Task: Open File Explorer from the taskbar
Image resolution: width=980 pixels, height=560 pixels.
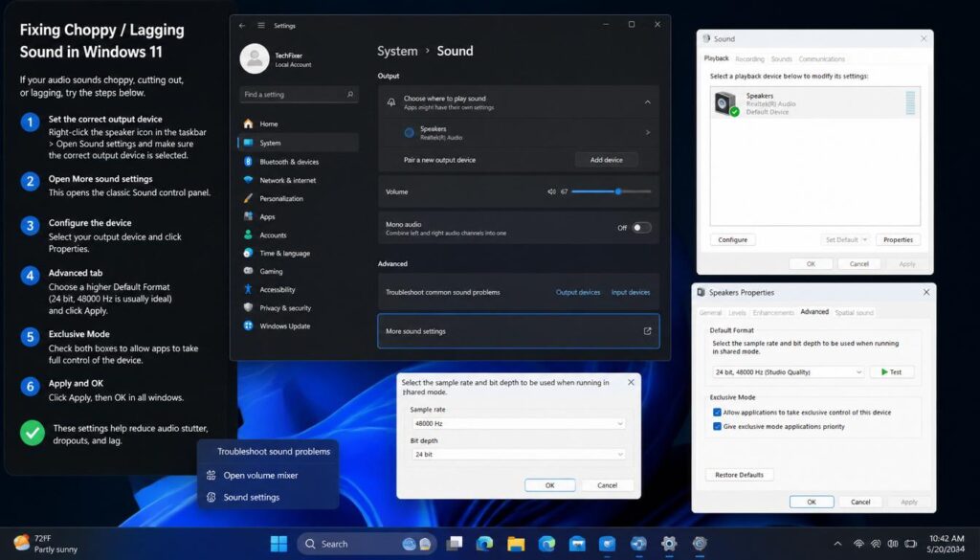Action: [516, 544]
